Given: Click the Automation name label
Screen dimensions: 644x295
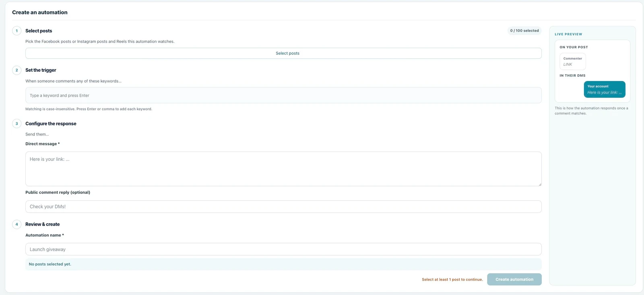Looking at the screenshot, I should click(44, 235).
